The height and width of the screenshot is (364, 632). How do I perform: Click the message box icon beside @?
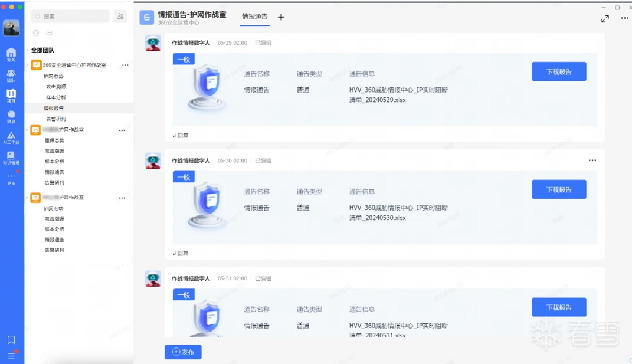[x=49, y=32]
